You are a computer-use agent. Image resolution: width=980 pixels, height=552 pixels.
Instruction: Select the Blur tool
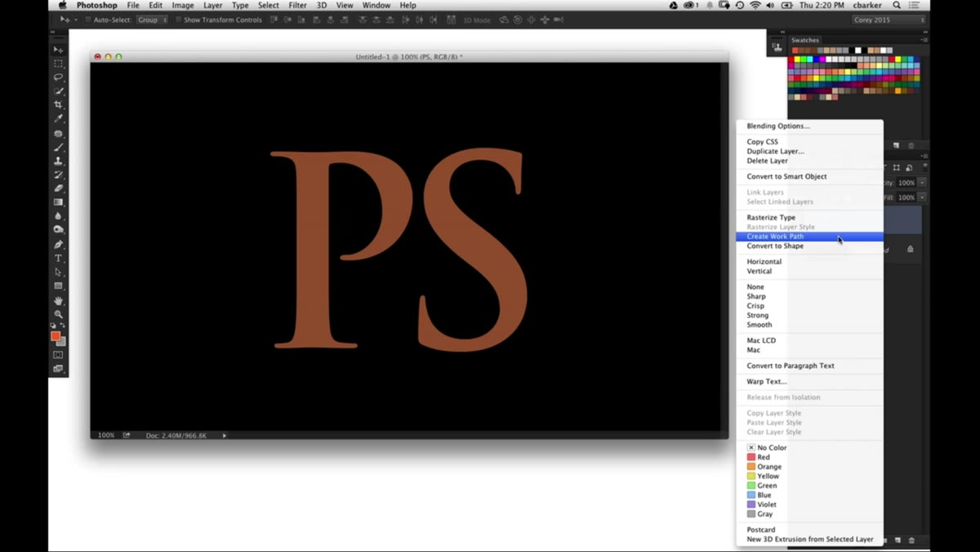[58, 216]
